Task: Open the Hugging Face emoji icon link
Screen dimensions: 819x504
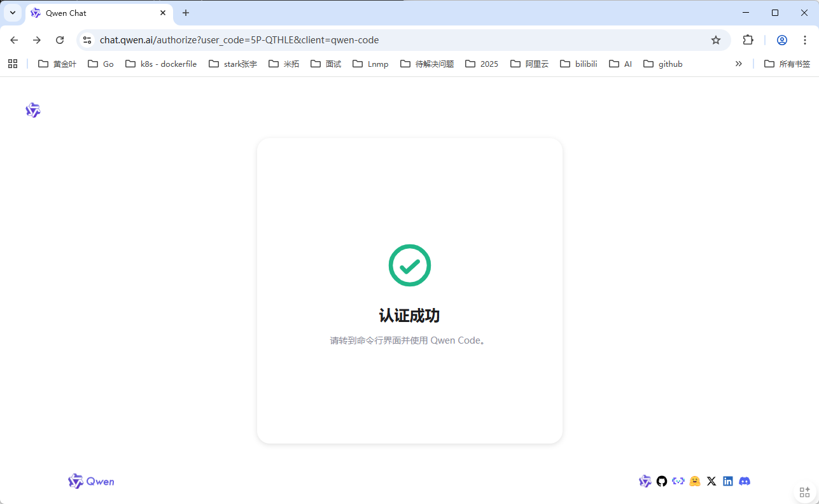Action: 695,481
